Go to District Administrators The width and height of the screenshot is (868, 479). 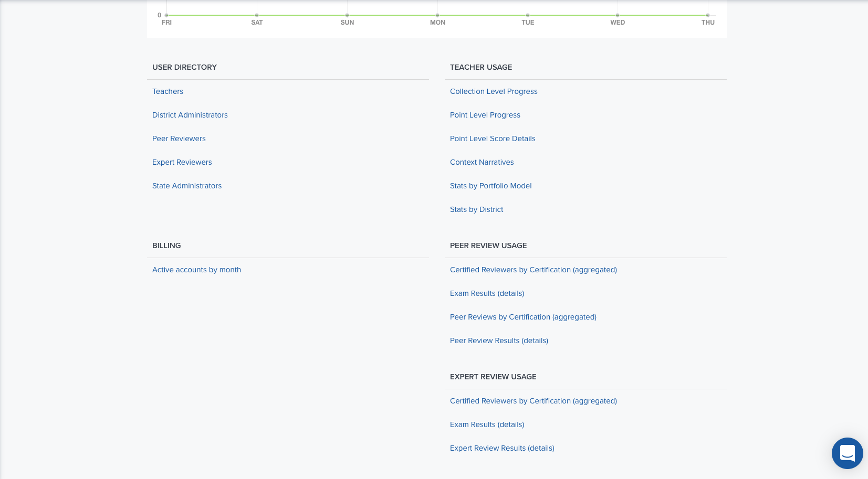click(190, 115)
